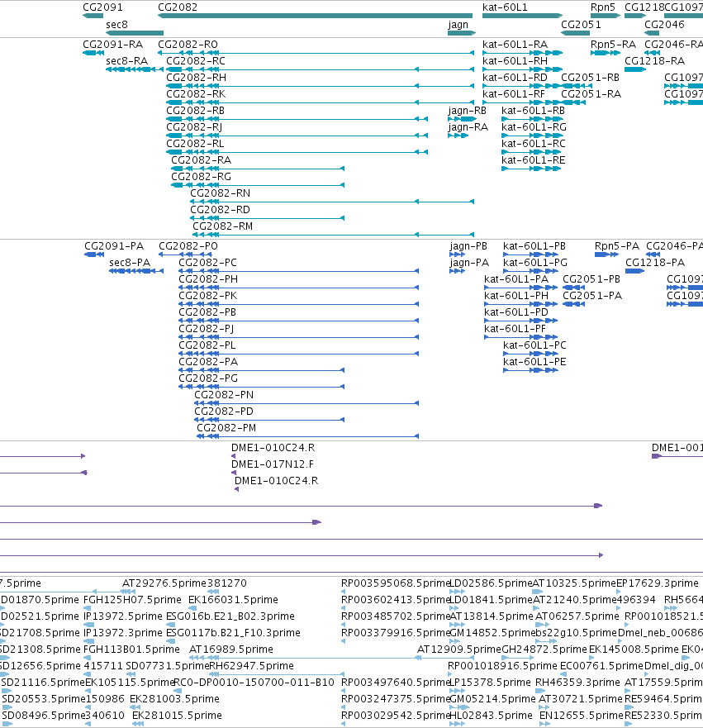The width and height of the screenshot is (703, 728).
Task: Click transcript CG2082-RJ label
Action: click(x=194, y=127)
